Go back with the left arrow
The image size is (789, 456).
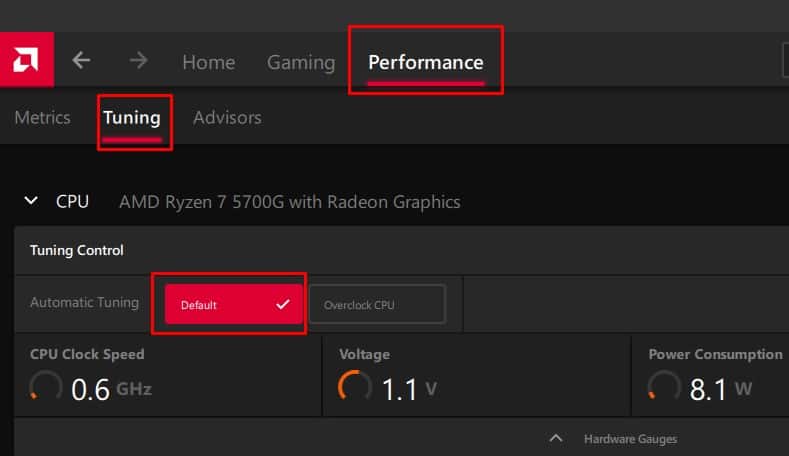(x=81, y=60)
